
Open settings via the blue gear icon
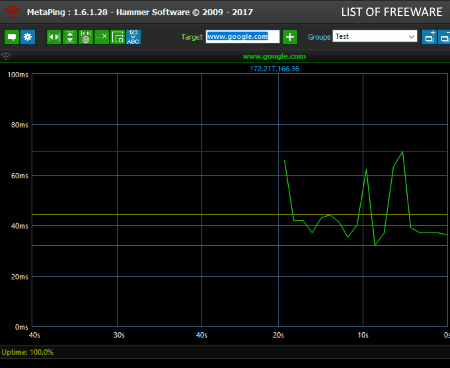click(28, 37)
